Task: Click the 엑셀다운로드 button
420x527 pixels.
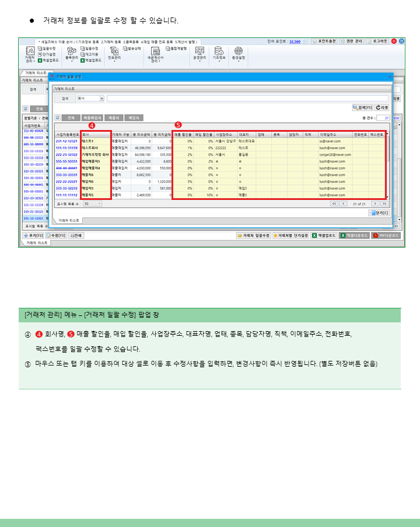Action: point(355,236)
